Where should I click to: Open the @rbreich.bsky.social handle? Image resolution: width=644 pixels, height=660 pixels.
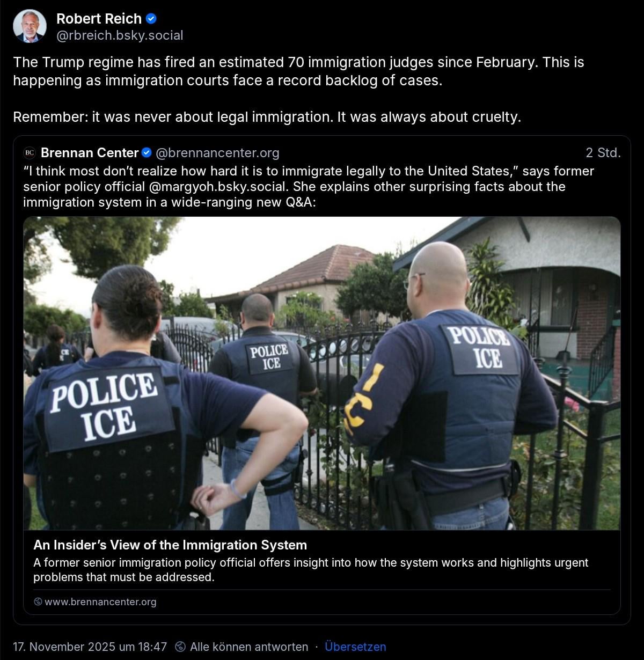point(120,35)
